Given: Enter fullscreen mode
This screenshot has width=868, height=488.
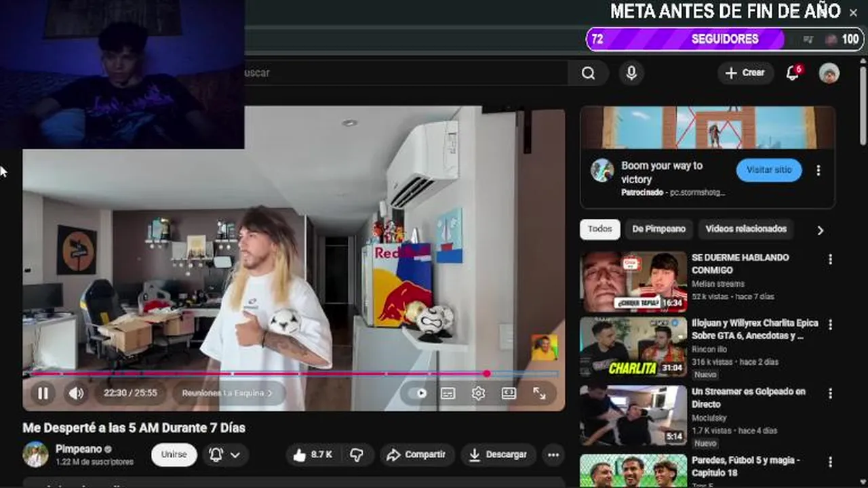Looking at the screenshot, I should [539, 393].
